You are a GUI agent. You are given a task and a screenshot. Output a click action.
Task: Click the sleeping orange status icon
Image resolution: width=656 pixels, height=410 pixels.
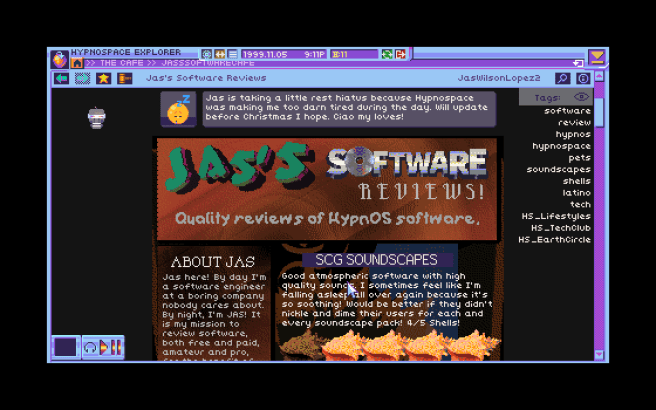pyautogui.click(x=179, y=110)
